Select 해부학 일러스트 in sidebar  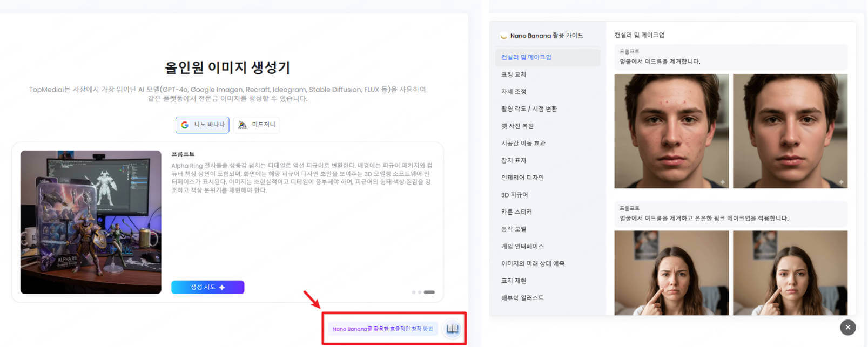(x=522, y=298)
